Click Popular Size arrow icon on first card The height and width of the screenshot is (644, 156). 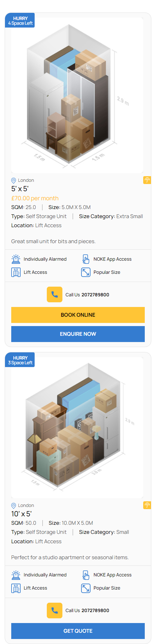tap(86, 272)
